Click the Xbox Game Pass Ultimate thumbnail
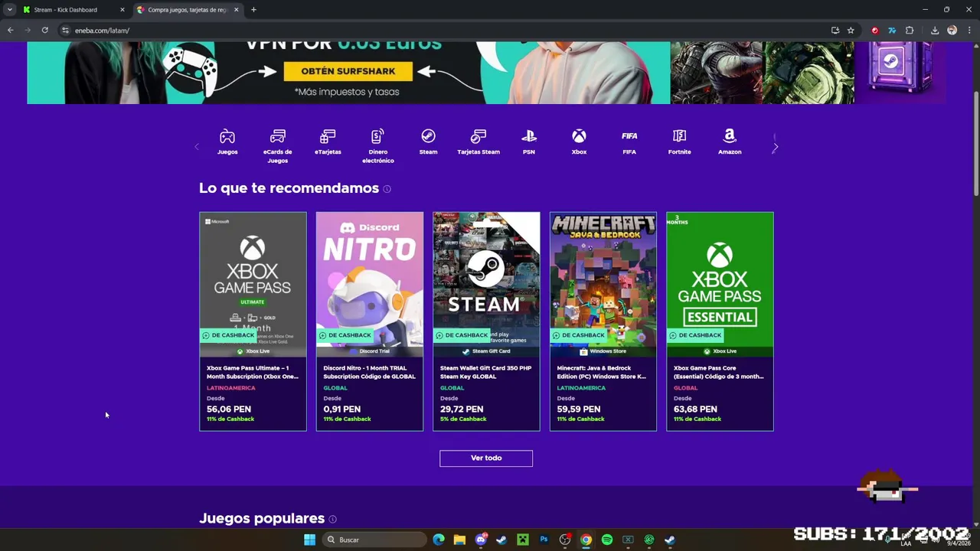This screenshot has height=551, width=980. point(253,284)
